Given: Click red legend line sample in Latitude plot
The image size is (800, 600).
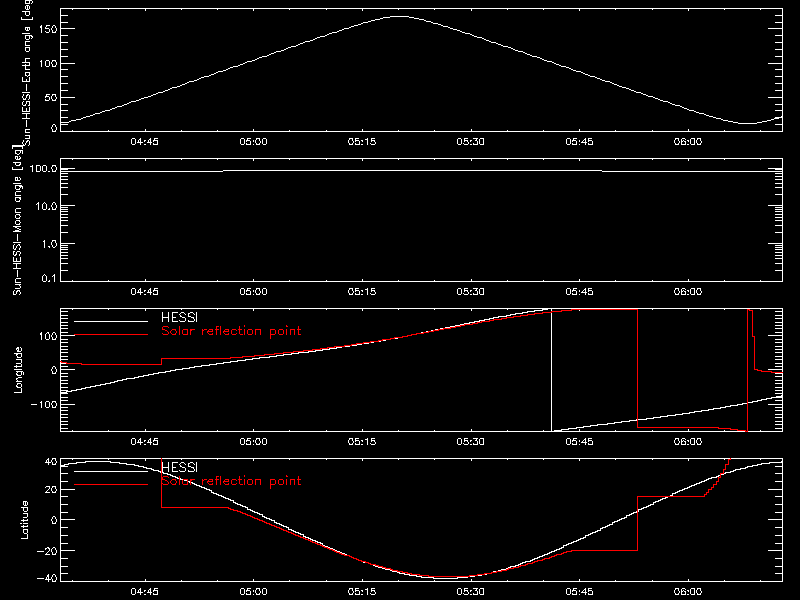Looking at the screenshot, I should (x=111, y=485).
